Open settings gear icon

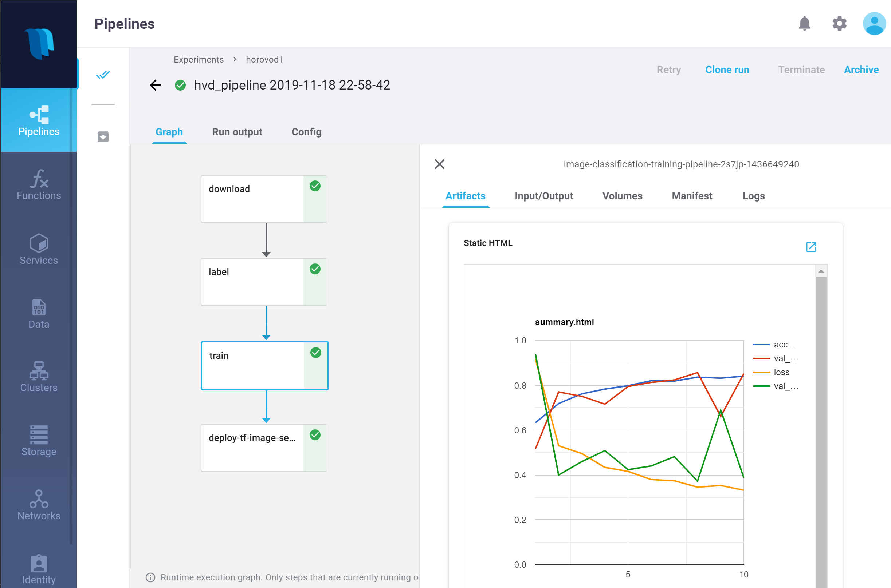(839, 24)
